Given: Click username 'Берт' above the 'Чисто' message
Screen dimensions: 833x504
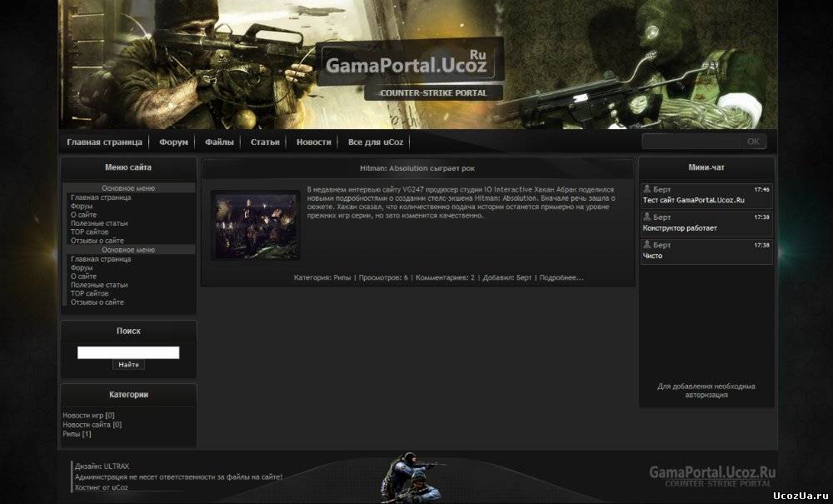Looking at the screenshot, I should coord(662,245).
